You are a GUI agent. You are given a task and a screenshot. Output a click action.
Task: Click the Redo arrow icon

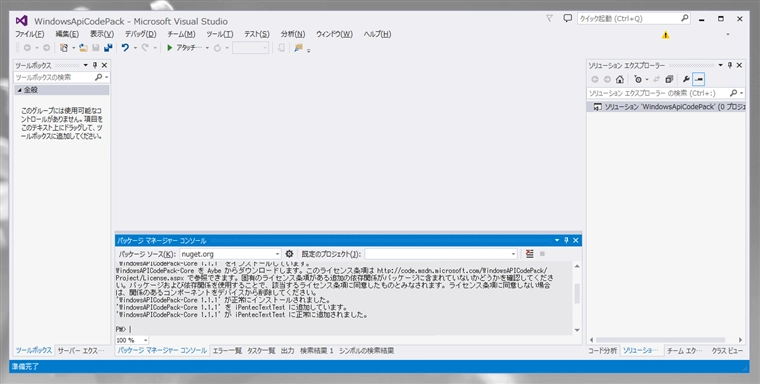click(144, 48)
